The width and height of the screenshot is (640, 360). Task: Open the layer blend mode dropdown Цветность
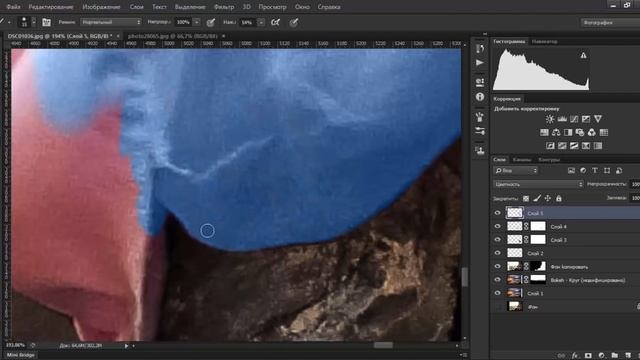click(x=538, y=184)
